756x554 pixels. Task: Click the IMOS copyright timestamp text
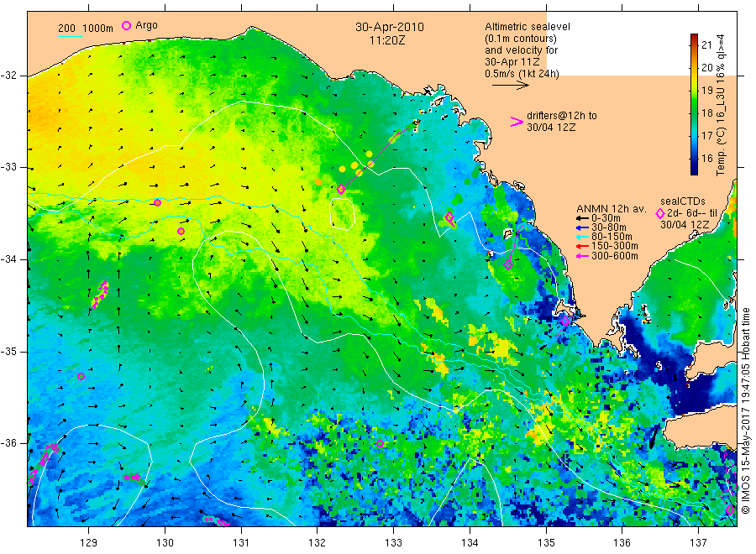(745, 411)
